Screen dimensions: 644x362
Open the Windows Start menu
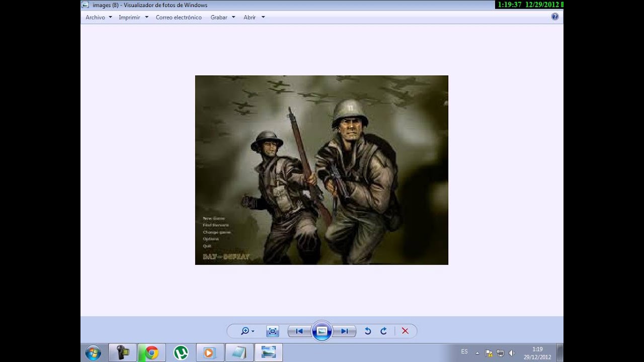93,352
